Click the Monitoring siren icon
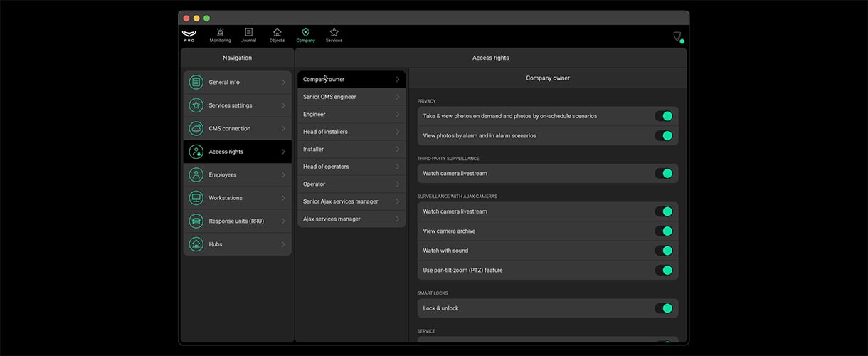The image size is (868, 356). click(220, 32)
